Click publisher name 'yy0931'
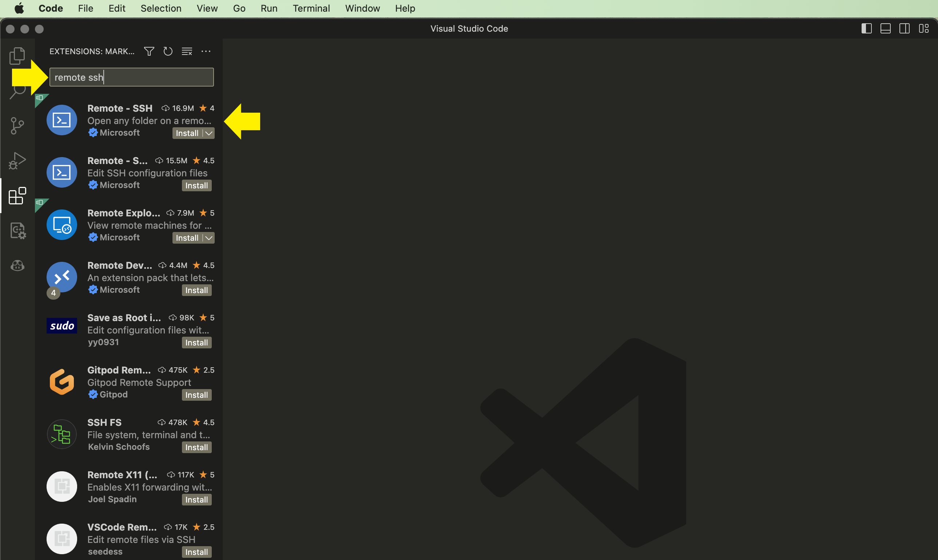 [x=103, y=342]
